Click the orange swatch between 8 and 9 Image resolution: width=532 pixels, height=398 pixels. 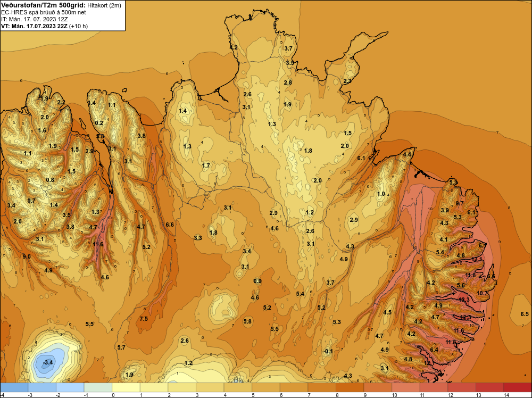(350, 387)
